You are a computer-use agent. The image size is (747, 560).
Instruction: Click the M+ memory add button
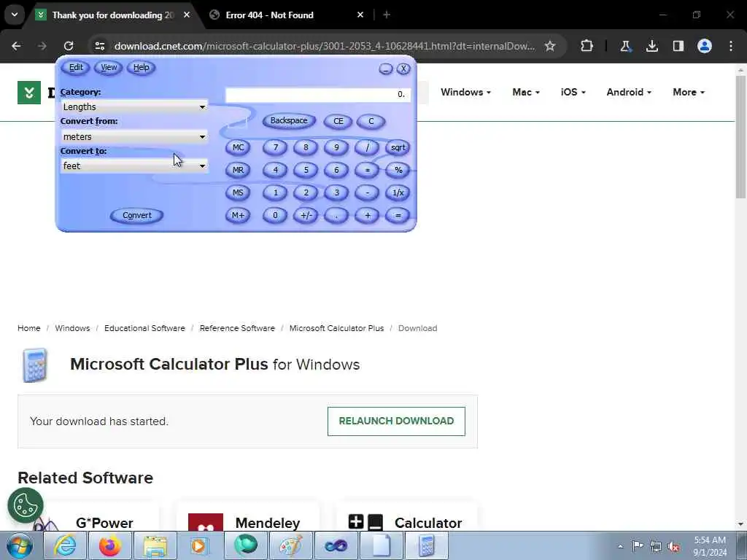point(238,215)
